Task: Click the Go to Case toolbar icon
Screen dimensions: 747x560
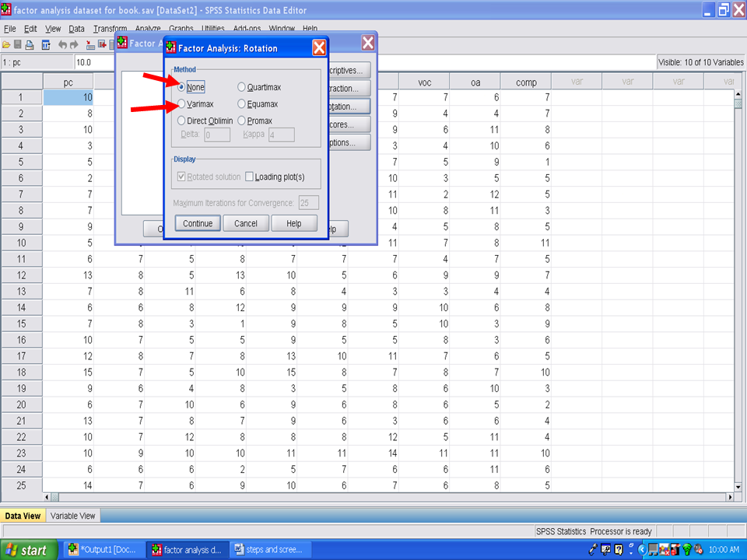Action: tap(90, 44)
